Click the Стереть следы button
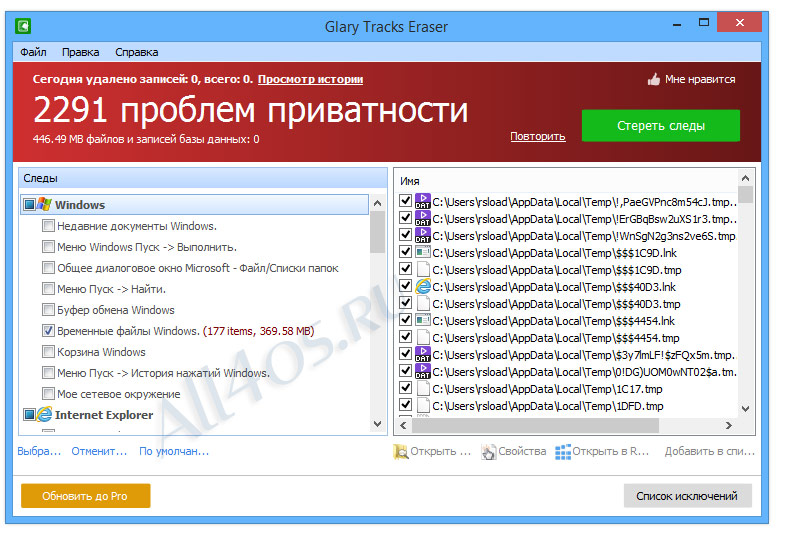The image size is (799, 549). [x=661, y=125]
